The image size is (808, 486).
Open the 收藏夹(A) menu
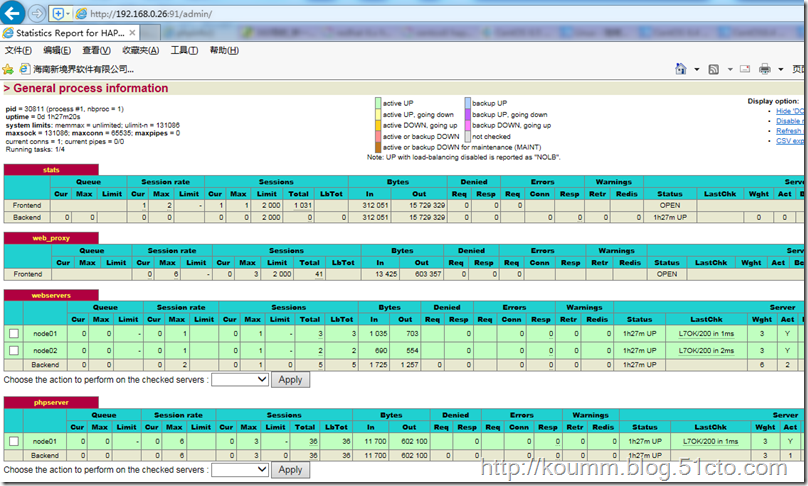click(141, 50)
